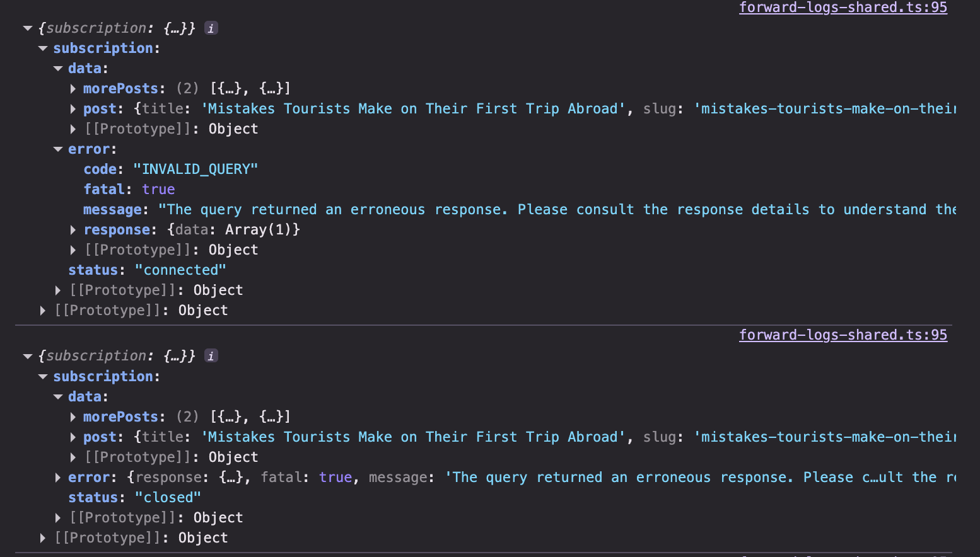Collapse the subscription key in the first log
The height and width of the screenshot is (557, 980).
[43, 49]
